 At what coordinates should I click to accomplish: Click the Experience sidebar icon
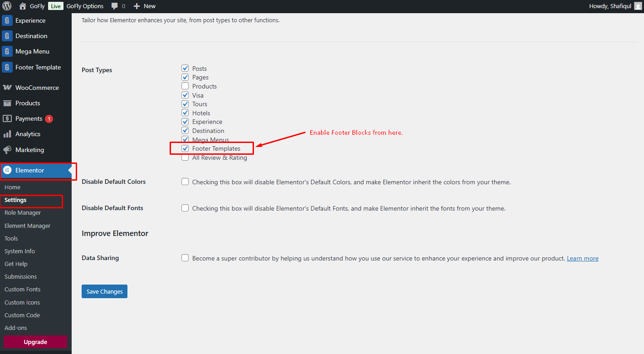(7, 20)
